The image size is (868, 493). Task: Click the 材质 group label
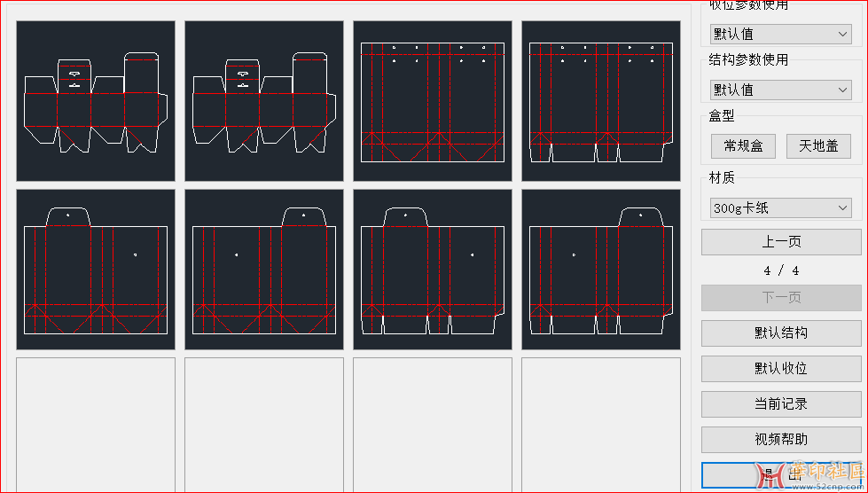[722, 178]
